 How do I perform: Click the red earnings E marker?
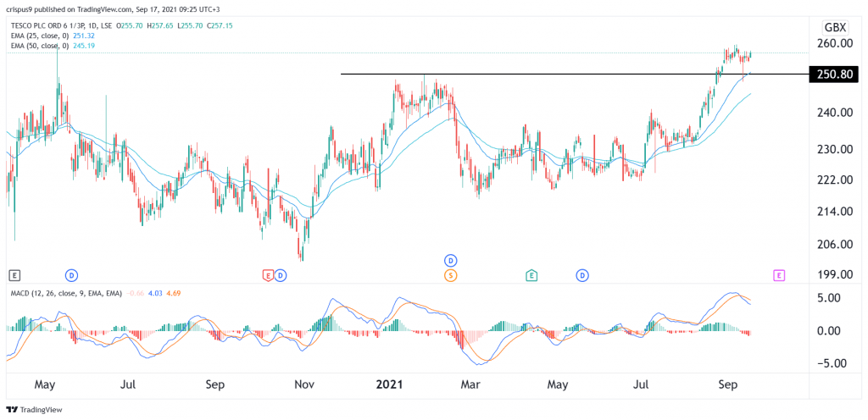[x=268, y=274]
